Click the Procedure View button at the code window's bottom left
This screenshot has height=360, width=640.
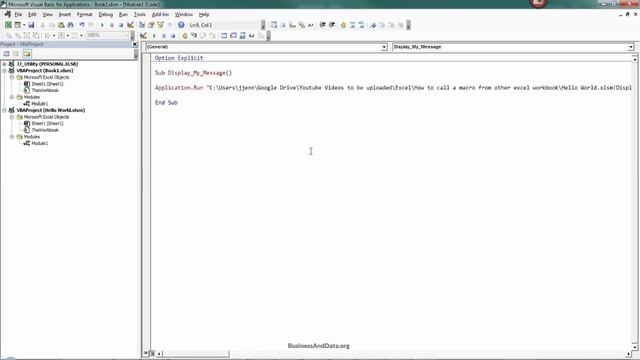click(146, 353)
